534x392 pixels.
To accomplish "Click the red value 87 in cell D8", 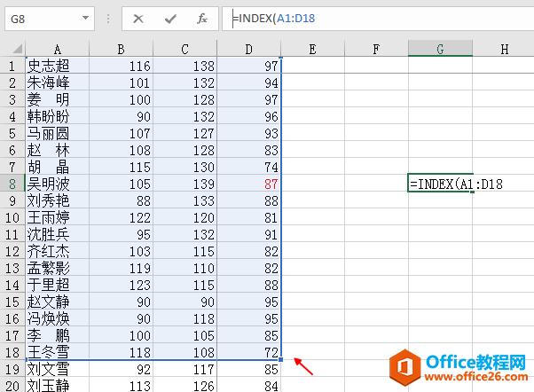I will [x=271, y=184].
